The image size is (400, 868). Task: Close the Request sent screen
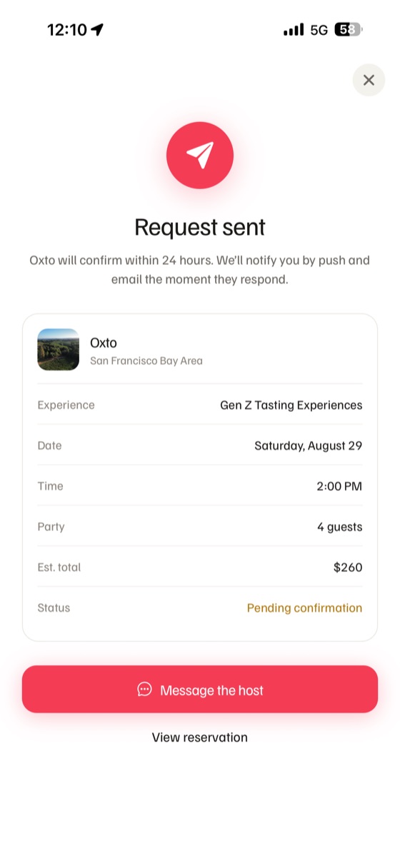[369, 80]
